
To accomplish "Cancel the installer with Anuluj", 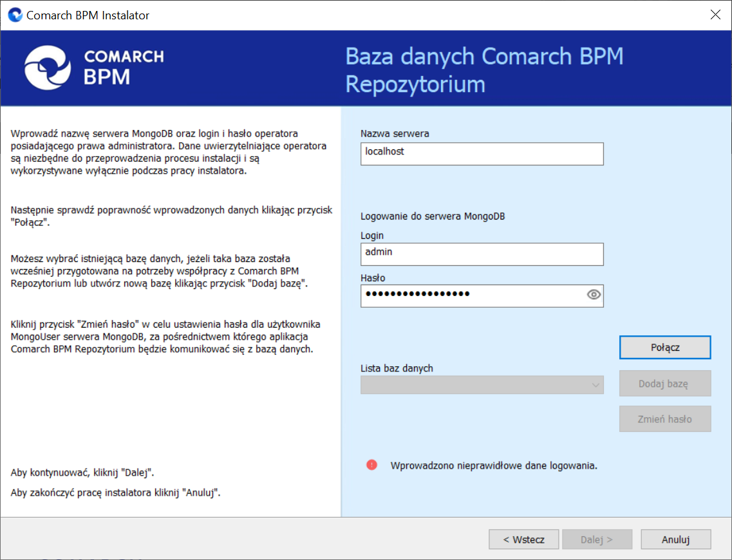I will pos(675,539).
